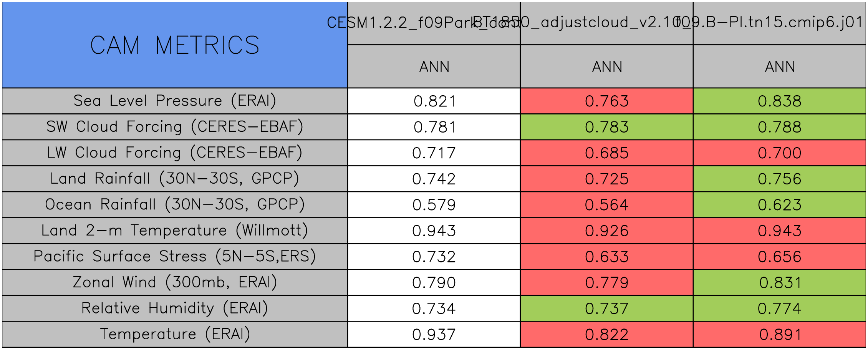Viewport: 868px width, 350px height.
Task: Click the CAM METRICS blue header cell
Action: pos(175,45)
